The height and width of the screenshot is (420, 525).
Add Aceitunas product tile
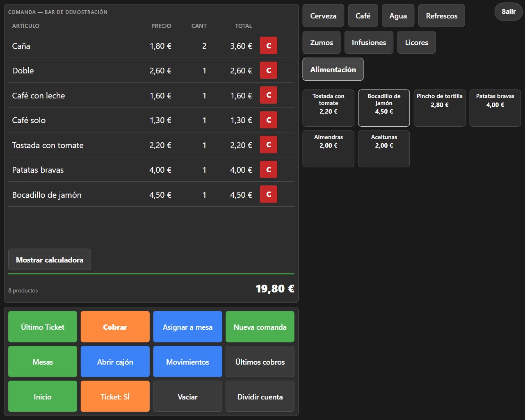(384, 149)
